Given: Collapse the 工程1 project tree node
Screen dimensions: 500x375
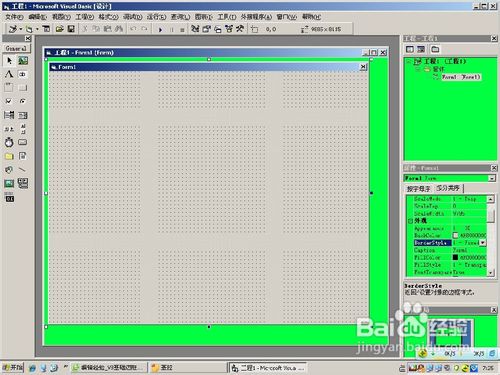Looking at the screenshot, I should (409, 61).
